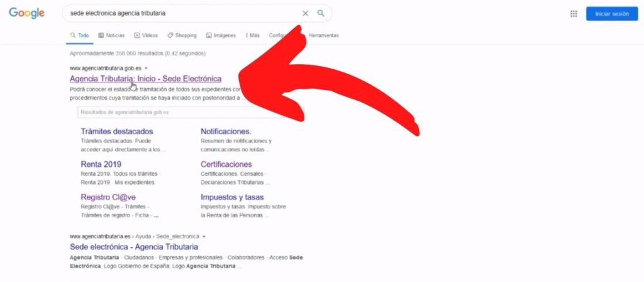Click the magnifying glass search icon

coord(321,13)
